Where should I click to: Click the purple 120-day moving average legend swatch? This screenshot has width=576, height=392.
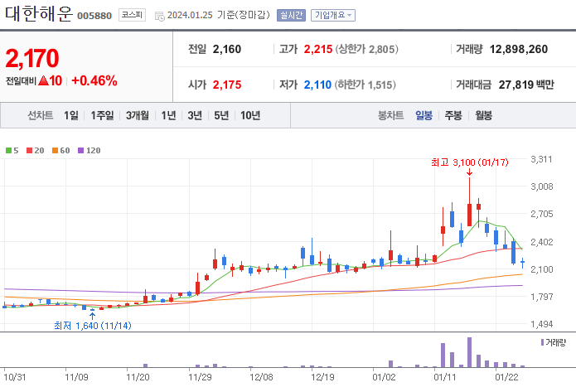[81, 151]
